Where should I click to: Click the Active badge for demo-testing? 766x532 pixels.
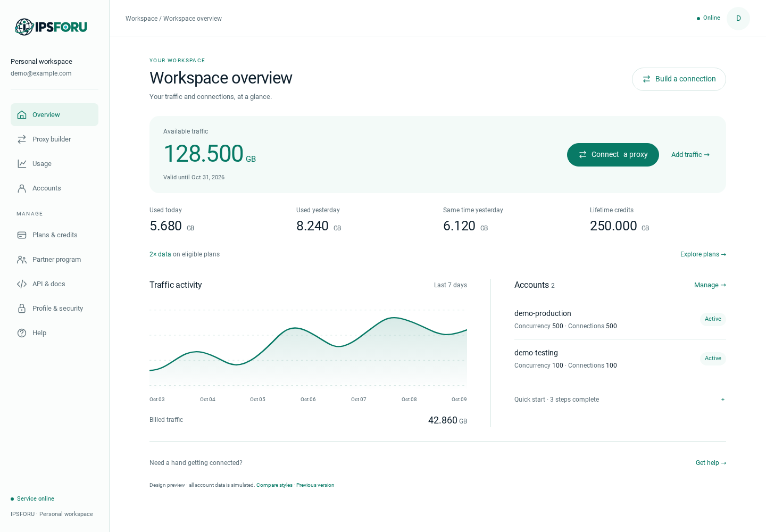(x=713, y=359)
